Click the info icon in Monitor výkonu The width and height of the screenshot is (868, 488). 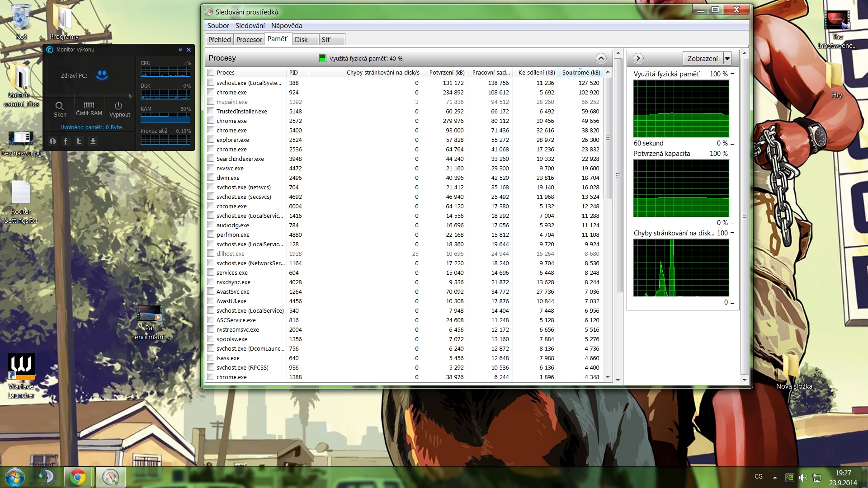(x=52, y=141)
